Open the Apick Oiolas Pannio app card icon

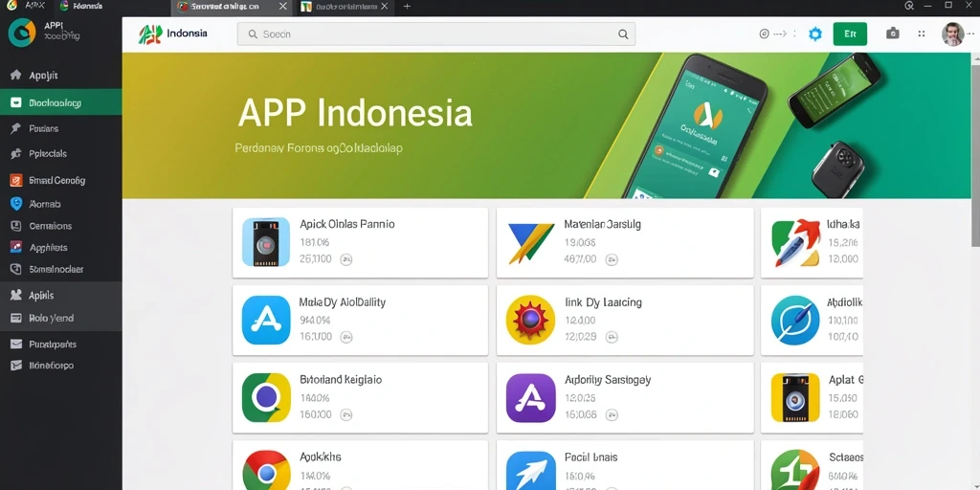pos(266,242)
